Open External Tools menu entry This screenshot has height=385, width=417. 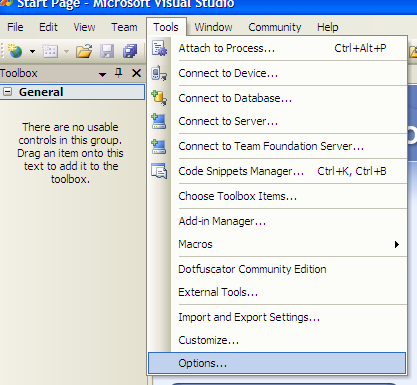click(277, 292)
